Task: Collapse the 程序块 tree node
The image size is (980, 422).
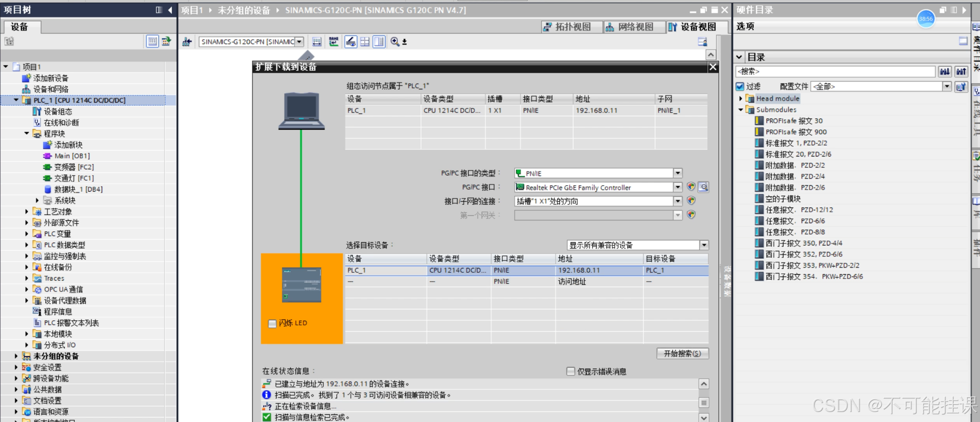Action: pos(26,134)
